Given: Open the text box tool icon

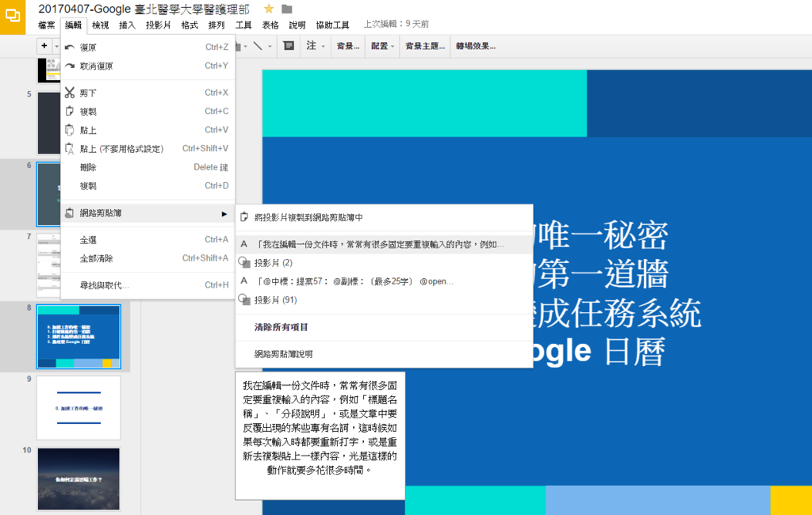Looking at the screenshot, I should point(289,46).
